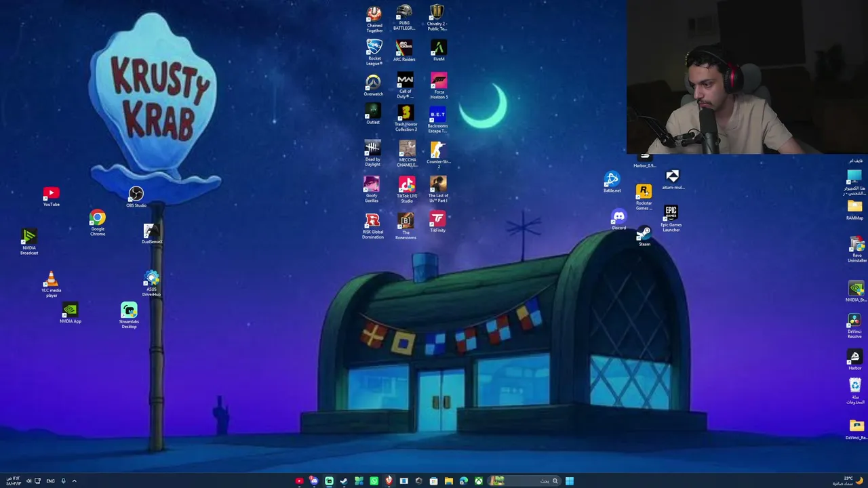Viewport: 868px width, 488px height.
Task: Select the ARC Raiders desktop icon
Action: coord(404,51)
